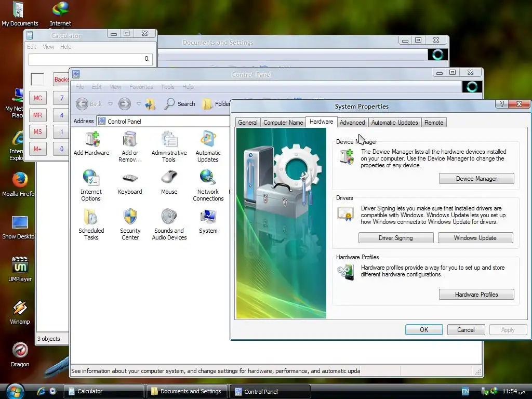Click the EN language indicator

pos(465,391)
